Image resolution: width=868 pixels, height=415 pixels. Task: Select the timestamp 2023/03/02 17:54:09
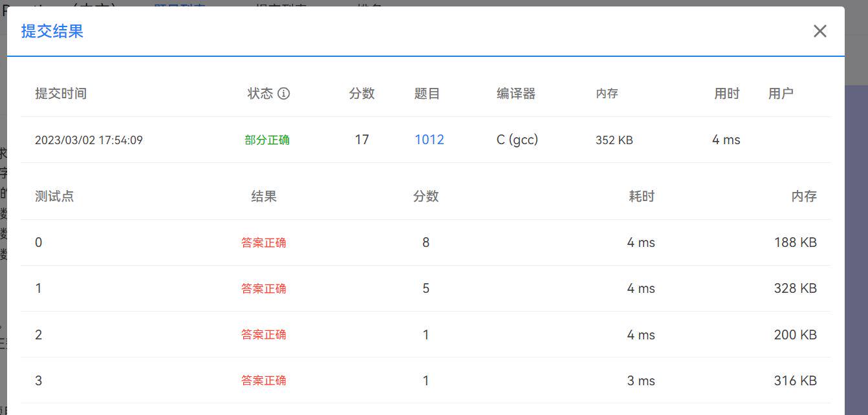pos(89,140)
